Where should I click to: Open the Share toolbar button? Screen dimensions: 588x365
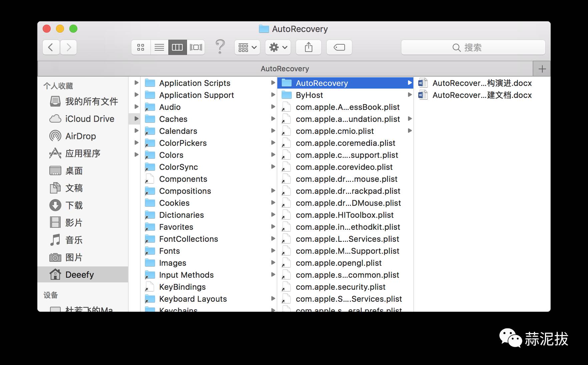309,47
